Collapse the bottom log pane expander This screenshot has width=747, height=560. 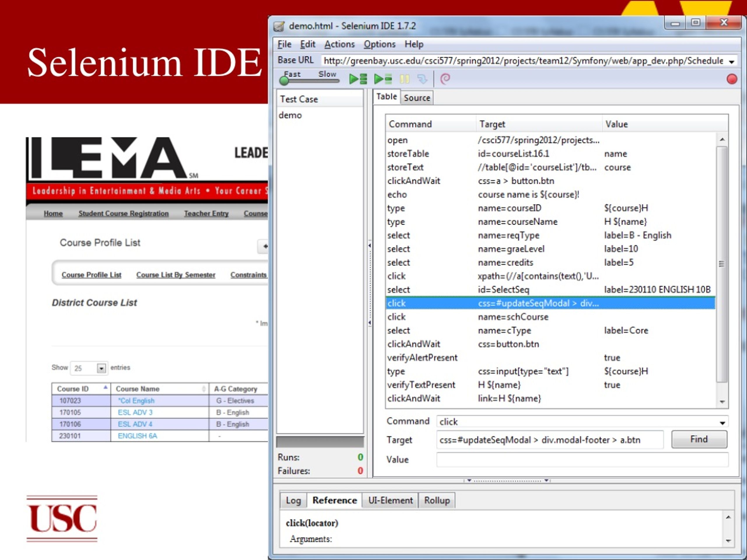click(507, 480)
